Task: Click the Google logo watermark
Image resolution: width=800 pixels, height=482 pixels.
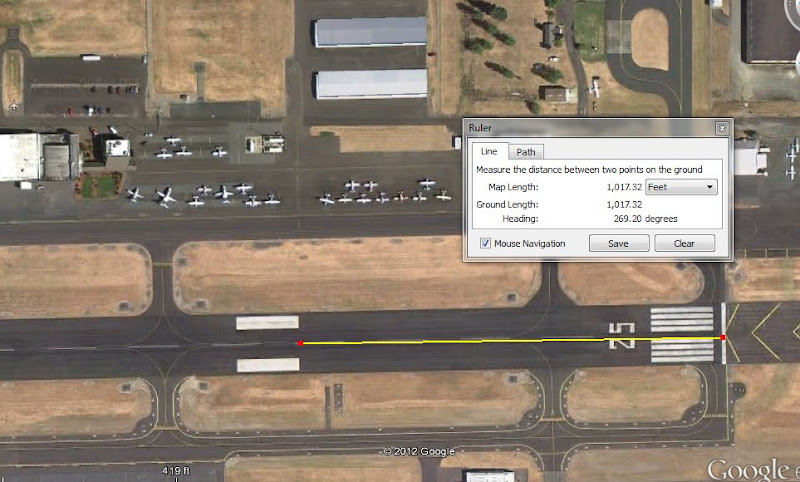Action: [x=753, y=469]
